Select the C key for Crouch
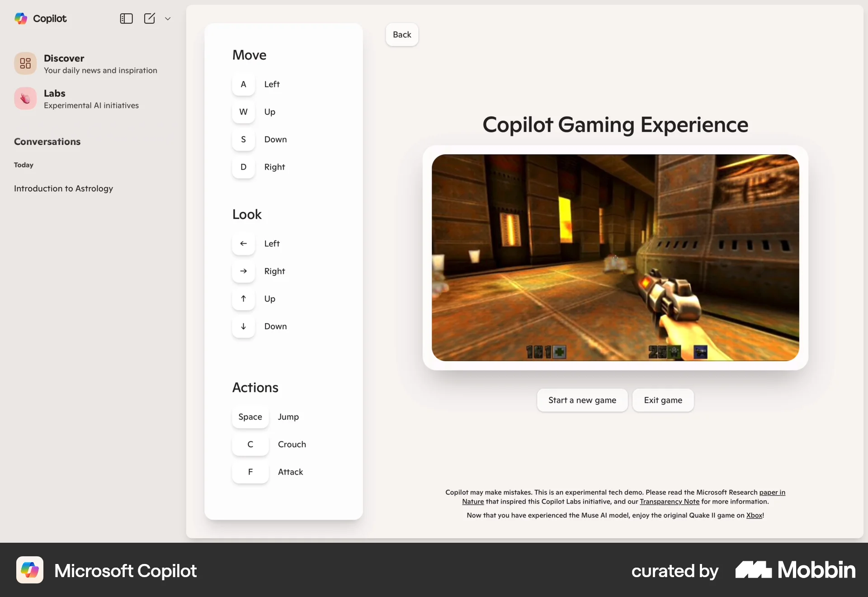The image size is (868, 597). [250, 444]
